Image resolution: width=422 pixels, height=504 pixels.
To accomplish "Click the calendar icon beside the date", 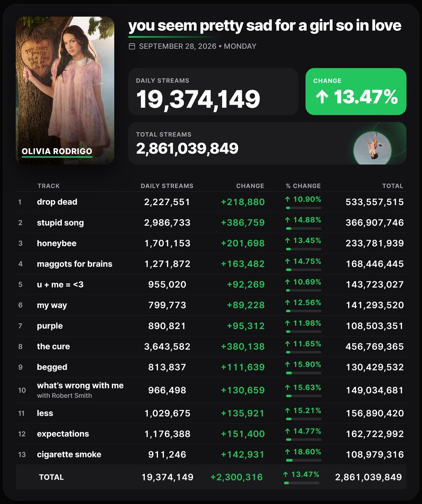I will point(132,46).
